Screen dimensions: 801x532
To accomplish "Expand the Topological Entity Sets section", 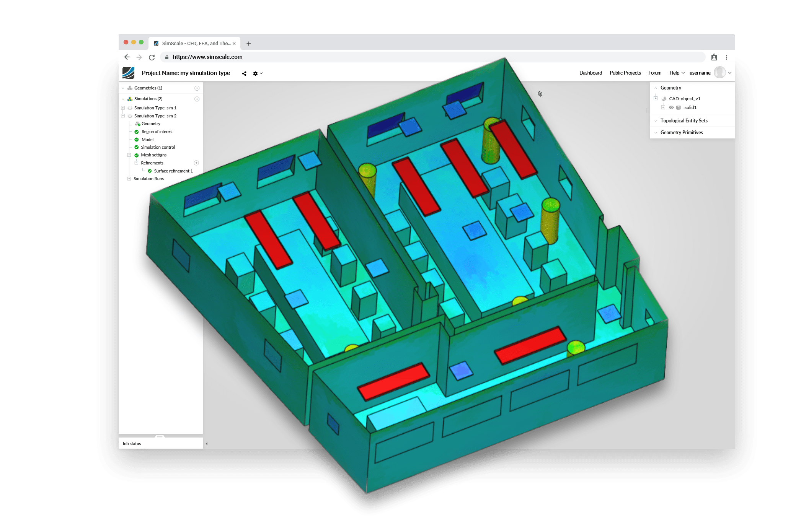I will coord(684,121).
